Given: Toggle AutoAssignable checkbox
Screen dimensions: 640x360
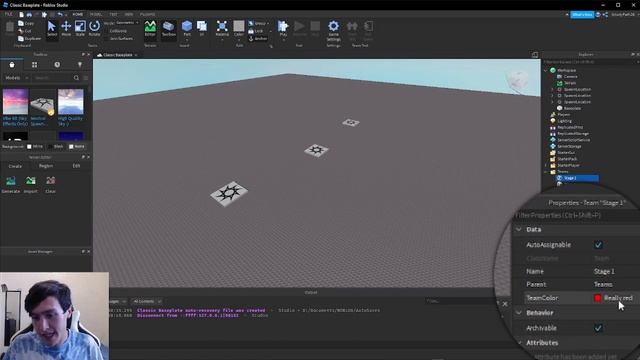Looking at the screenshot, I should click(x=598, y=245).
